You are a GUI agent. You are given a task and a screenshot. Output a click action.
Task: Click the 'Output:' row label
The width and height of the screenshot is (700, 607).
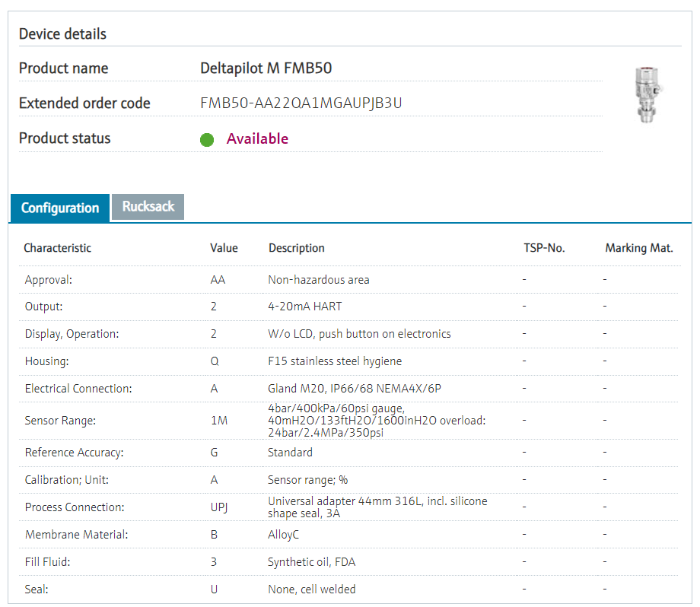(x=44, y=307)
